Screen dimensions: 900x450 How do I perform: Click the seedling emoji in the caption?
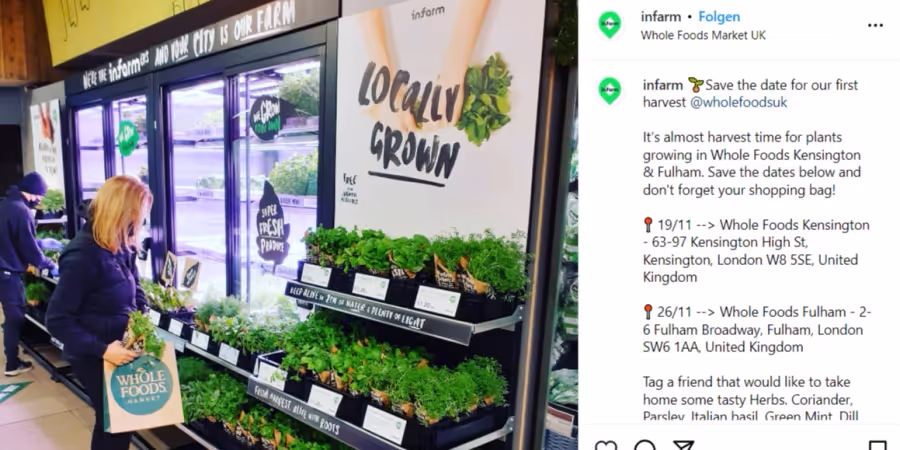pyautogui.click(x=695, y=85)
